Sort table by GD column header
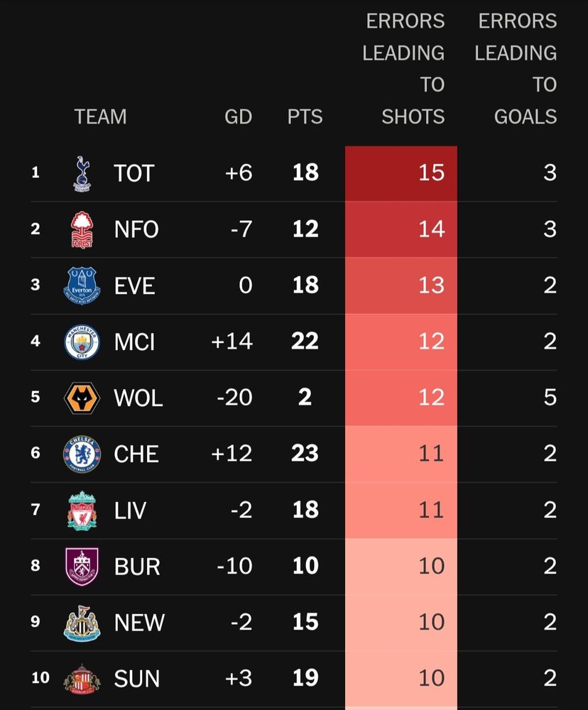588x710 pixels. (x=238, y=116)
